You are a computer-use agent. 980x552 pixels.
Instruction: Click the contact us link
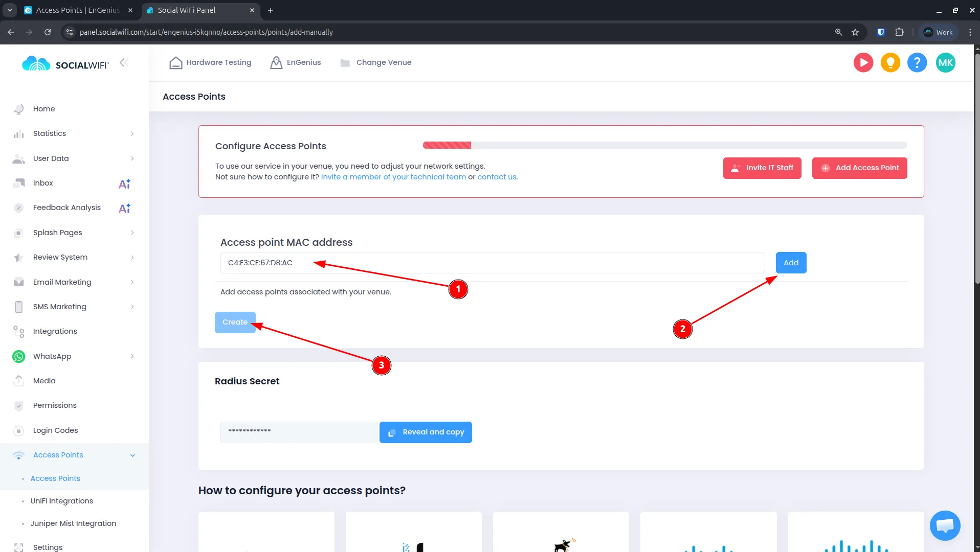[497, 177]
